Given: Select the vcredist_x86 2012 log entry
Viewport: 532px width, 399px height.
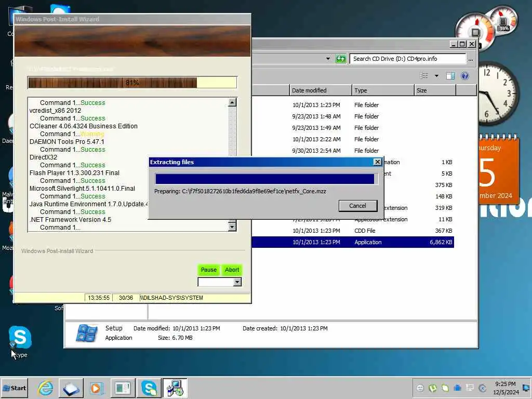Looking at the screenshot, I should pyautogui.click(x=55, y=110).
